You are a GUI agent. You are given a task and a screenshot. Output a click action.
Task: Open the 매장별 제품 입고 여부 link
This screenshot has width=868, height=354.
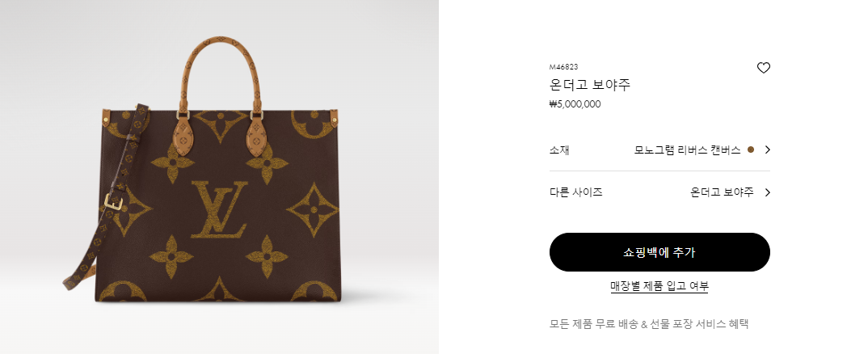[x=659, y=286]
